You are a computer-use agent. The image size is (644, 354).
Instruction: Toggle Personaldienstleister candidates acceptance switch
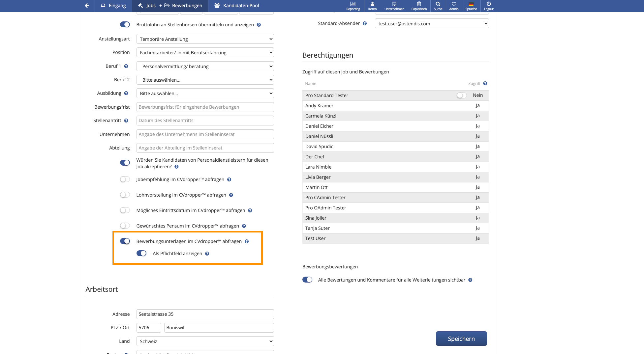click(125, 163)
